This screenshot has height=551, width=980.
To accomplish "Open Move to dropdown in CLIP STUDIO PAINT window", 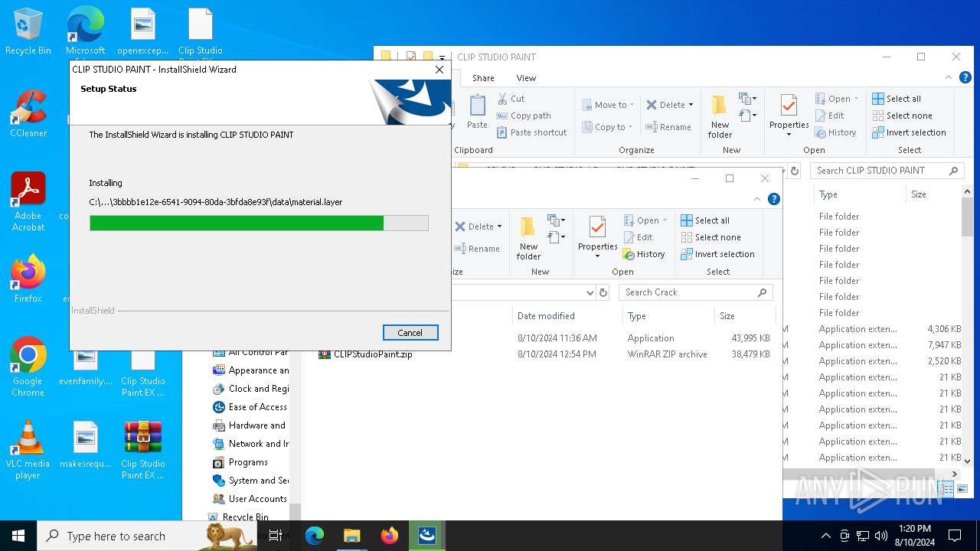I will click(608, 105).
